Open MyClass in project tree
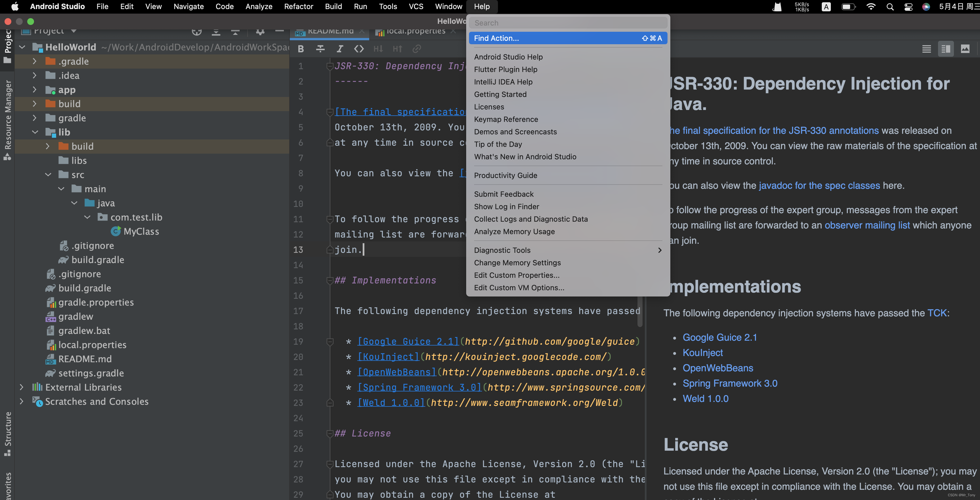Viewport: 980px width, 500px height. (x=141, y=231)
